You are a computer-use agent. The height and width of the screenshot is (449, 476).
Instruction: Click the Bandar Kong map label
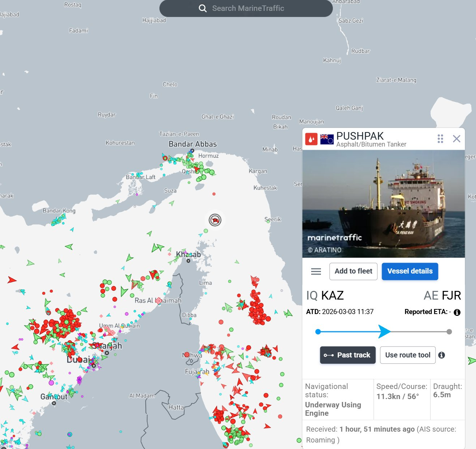(59, 211)
